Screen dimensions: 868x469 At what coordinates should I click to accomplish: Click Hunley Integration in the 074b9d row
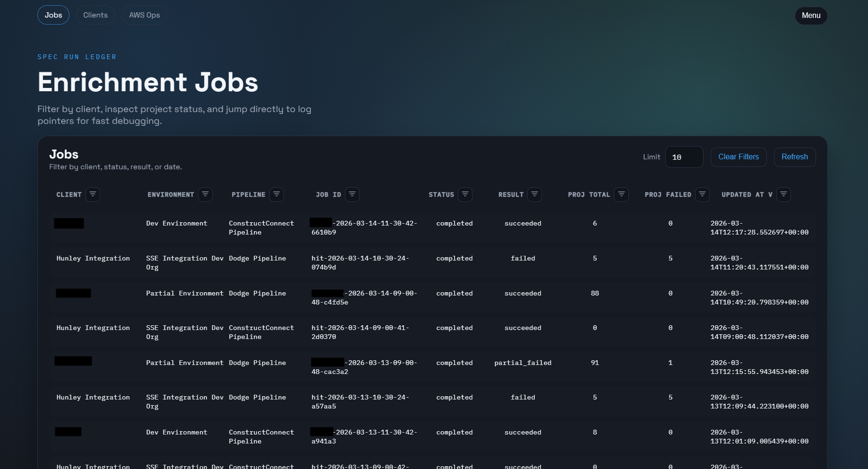pyautogui.click(x=93, y=258)
